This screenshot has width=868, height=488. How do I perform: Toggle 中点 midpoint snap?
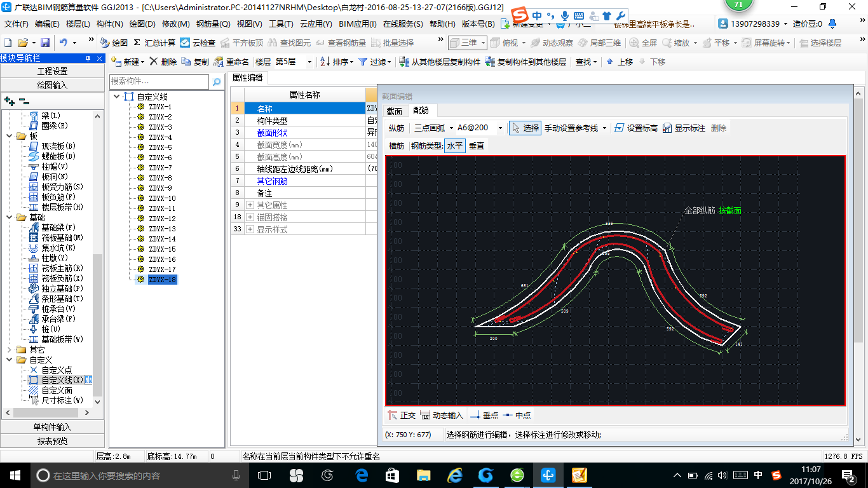pyautogui.click(x=517, y=415)
